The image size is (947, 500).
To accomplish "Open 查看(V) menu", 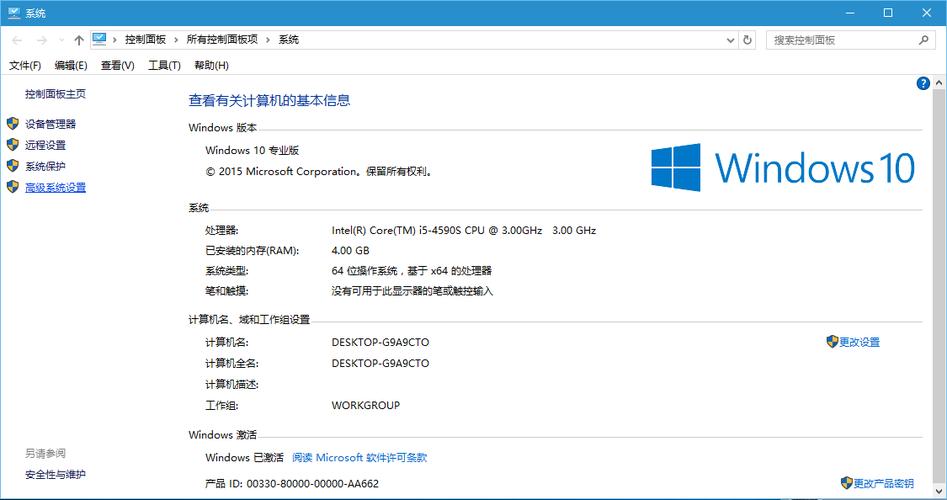I will tap(117, 65).
